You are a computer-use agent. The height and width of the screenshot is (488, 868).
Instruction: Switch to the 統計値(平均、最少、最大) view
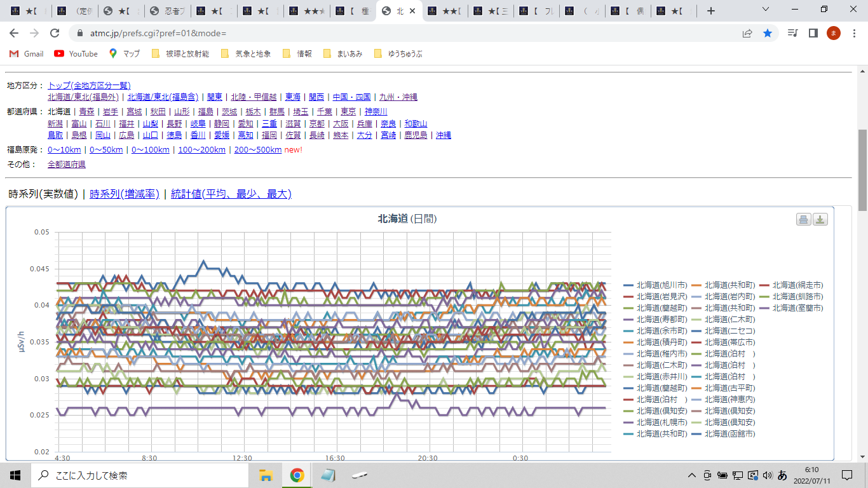231,194
